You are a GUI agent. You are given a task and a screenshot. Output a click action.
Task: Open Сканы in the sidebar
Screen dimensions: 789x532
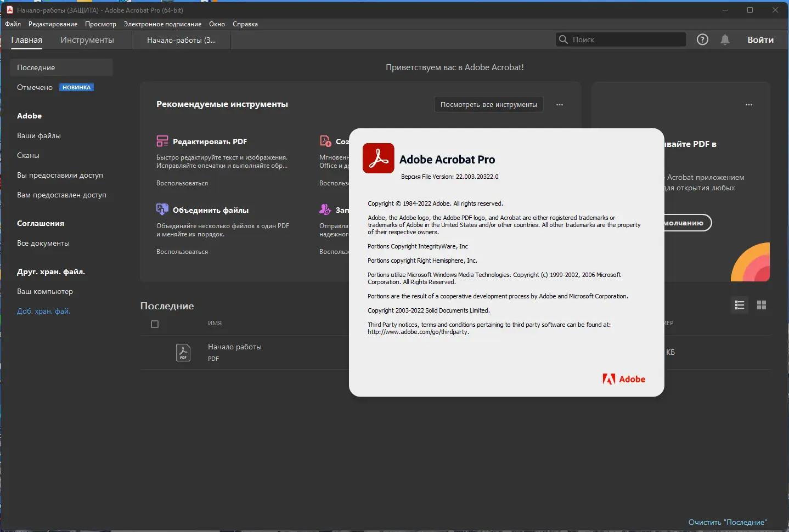(28, 155)
